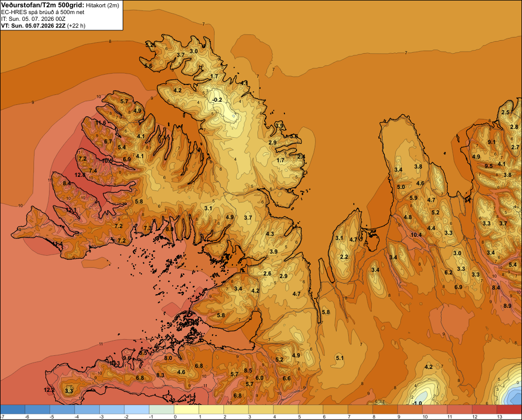Click the "7.3" temperature value
The image size is (522, 420).
coord(148,228)
